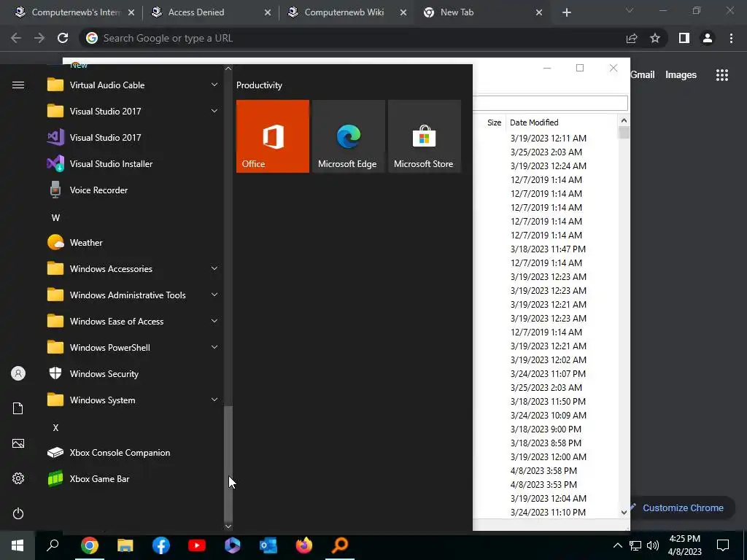Click Start menu app list scrollbar thumb

228,464
